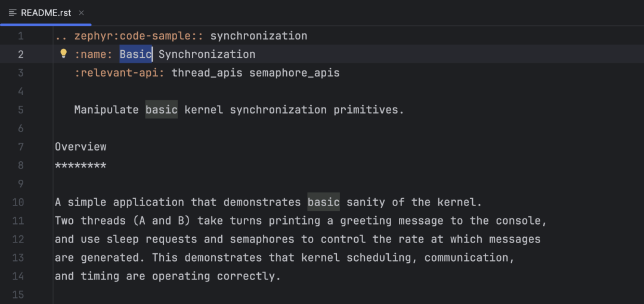Click the "semaphore_apis" text on line 3

click(x=295, y=73)
